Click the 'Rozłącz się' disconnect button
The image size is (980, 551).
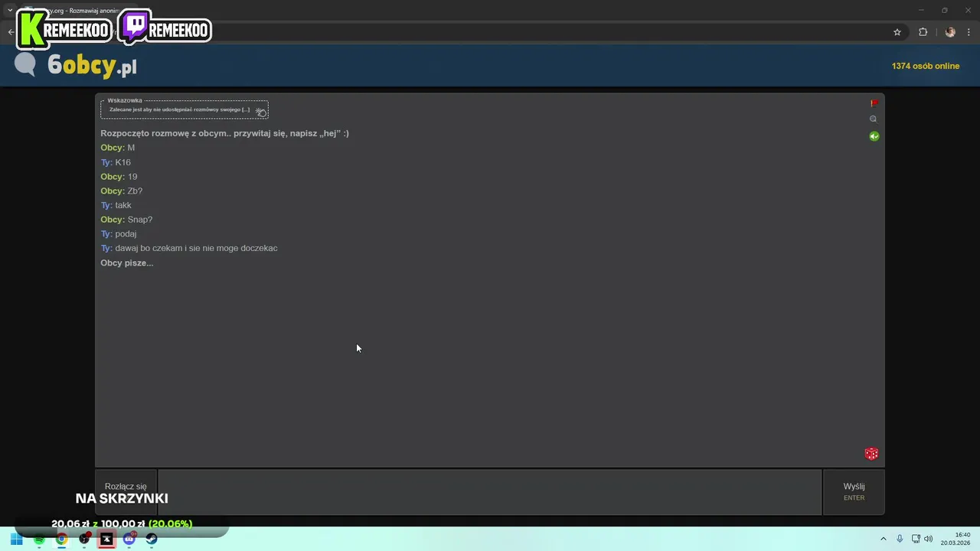tap(126, 492)
